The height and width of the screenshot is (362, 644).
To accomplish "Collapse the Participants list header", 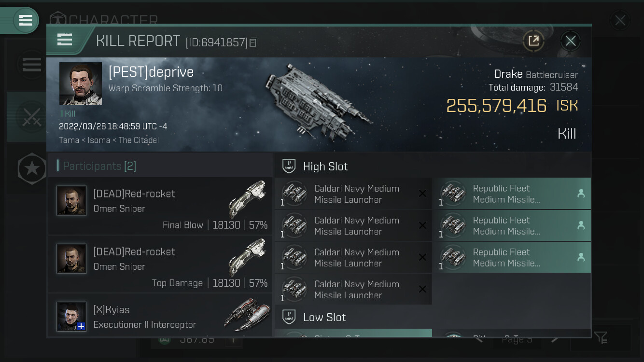I will tap(160, 166).
